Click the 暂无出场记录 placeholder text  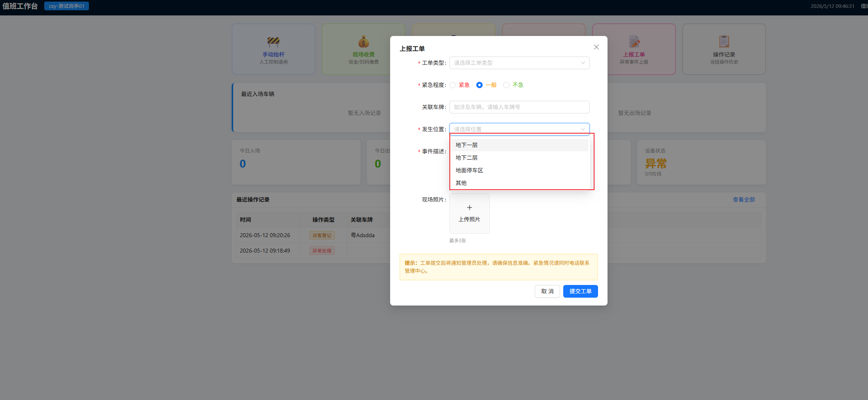[635, 113]
